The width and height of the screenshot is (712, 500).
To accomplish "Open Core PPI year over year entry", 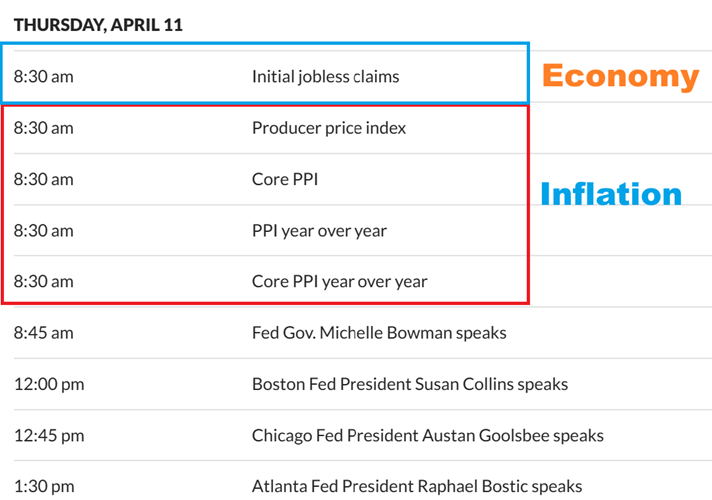I will (339, 282).
